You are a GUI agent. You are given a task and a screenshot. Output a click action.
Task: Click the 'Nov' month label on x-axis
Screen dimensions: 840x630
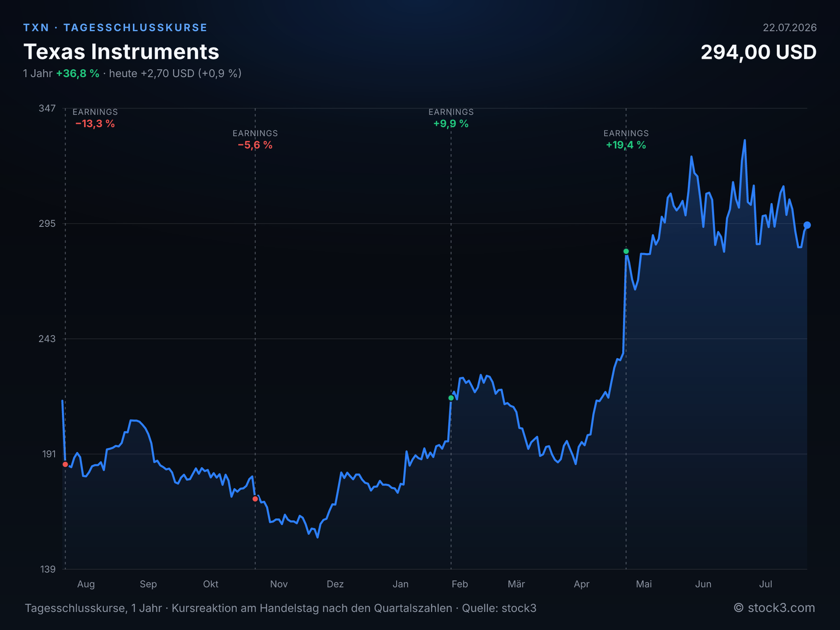point(279,584)
